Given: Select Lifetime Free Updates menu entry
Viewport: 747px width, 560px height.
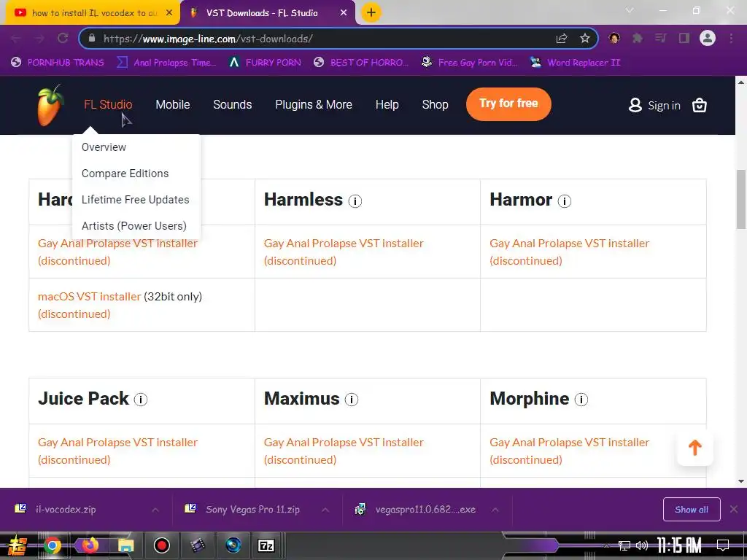Looking at the screenshot, I should coord(135,200).
